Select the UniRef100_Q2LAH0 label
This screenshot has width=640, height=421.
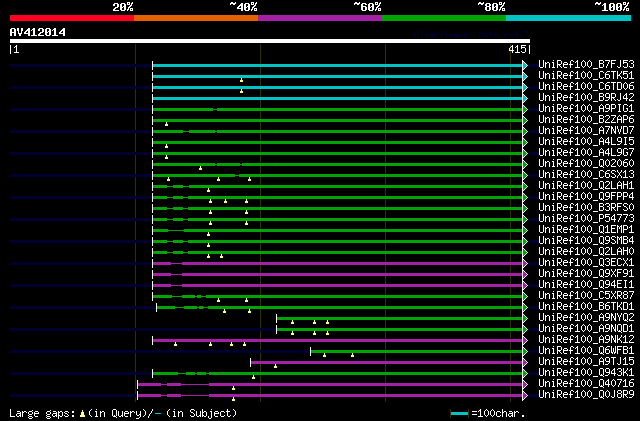tap(586, 252)
